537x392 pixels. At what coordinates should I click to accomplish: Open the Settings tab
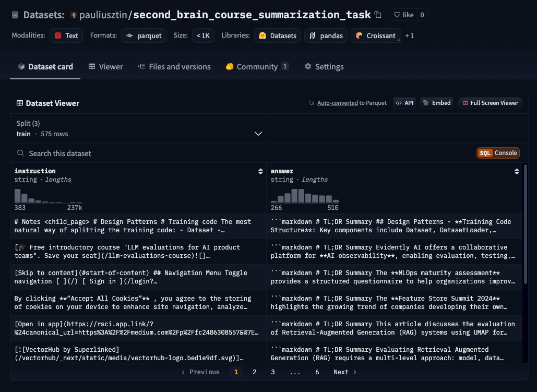[324, 67]
